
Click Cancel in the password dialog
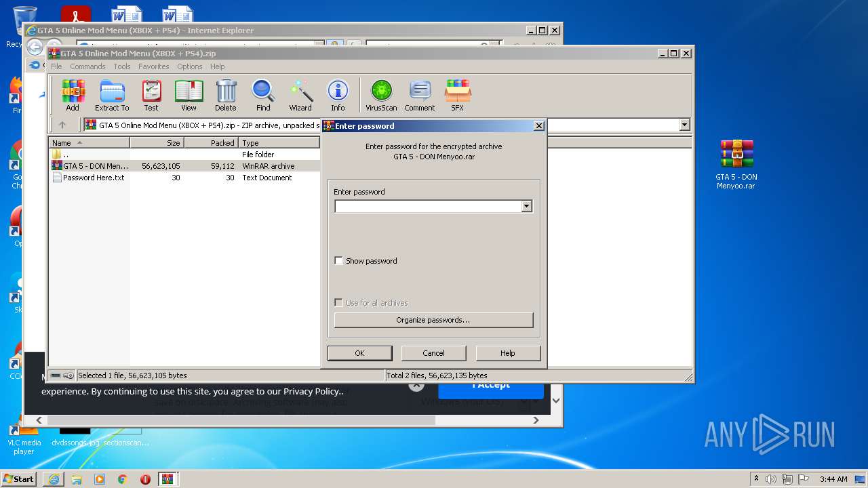pyautogui.click(x=434, y=353)
